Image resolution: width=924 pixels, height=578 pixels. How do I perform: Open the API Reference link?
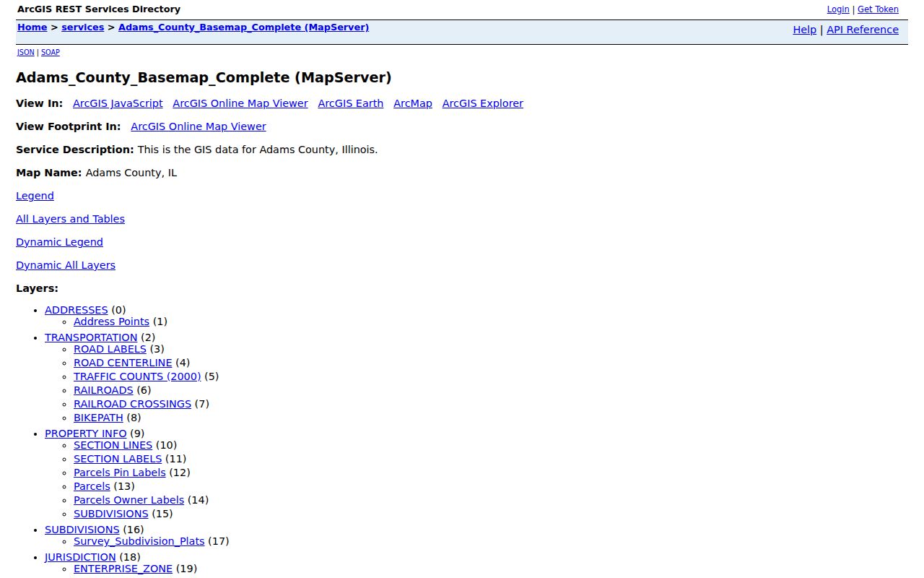click(863, 30)
